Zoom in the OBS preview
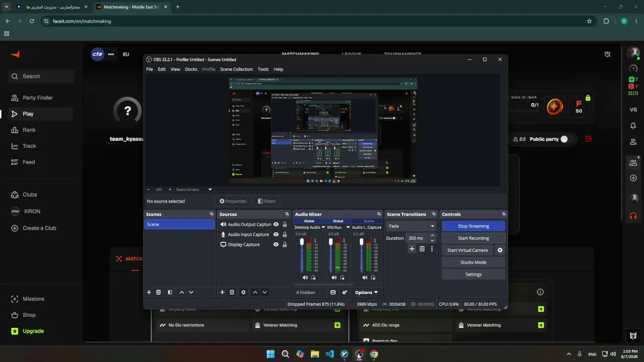Screen dimensions: 644x362 [170, 190]
